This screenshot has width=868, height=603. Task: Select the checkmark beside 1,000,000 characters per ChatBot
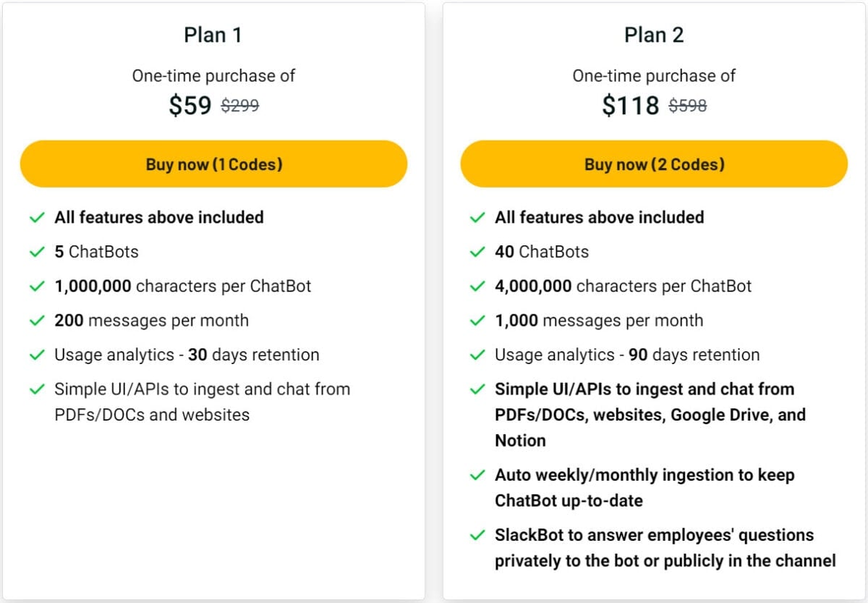(x=37, y=286)
